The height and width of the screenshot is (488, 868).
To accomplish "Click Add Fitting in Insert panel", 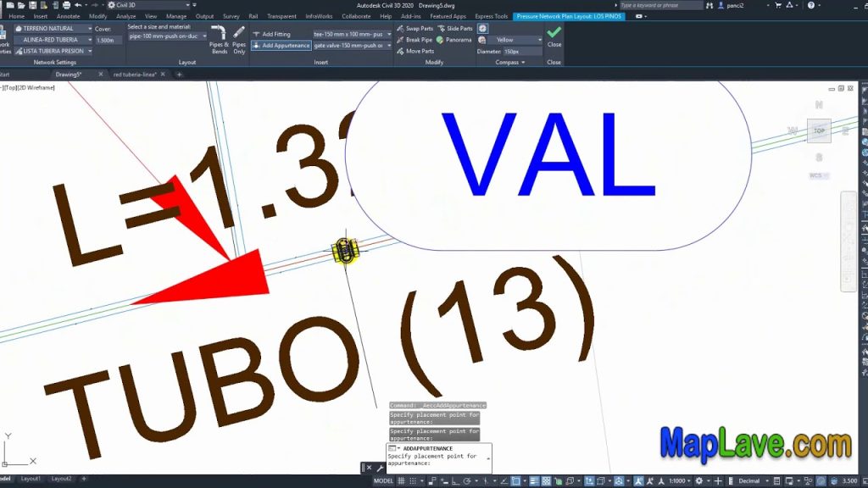I will 275,34.
